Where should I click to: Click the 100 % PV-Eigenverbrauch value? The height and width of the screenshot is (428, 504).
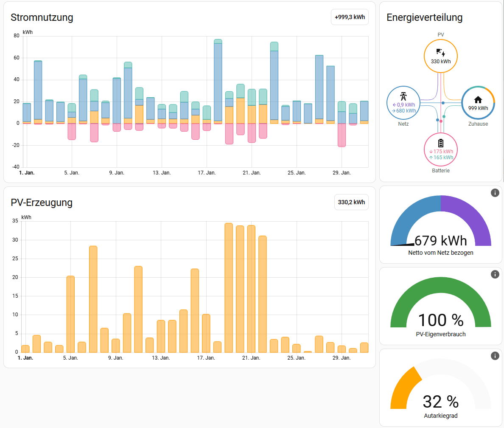click(x=441, y=320)
